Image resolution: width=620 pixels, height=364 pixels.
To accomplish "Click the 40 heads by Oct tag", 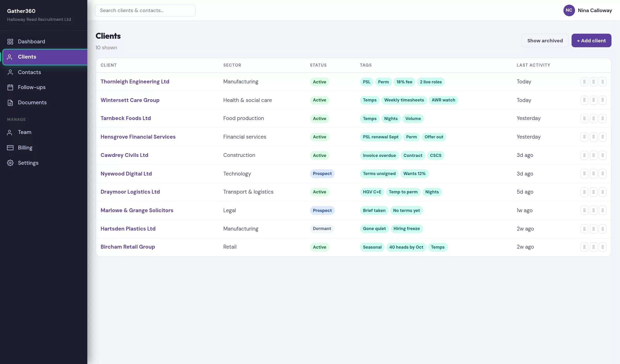I will [x=406, y=247].
